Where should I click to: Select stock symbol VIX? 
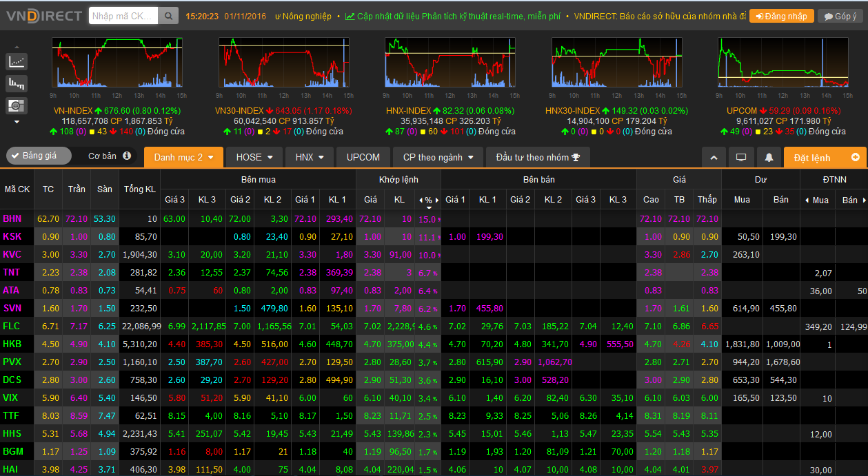click(12, 397)
